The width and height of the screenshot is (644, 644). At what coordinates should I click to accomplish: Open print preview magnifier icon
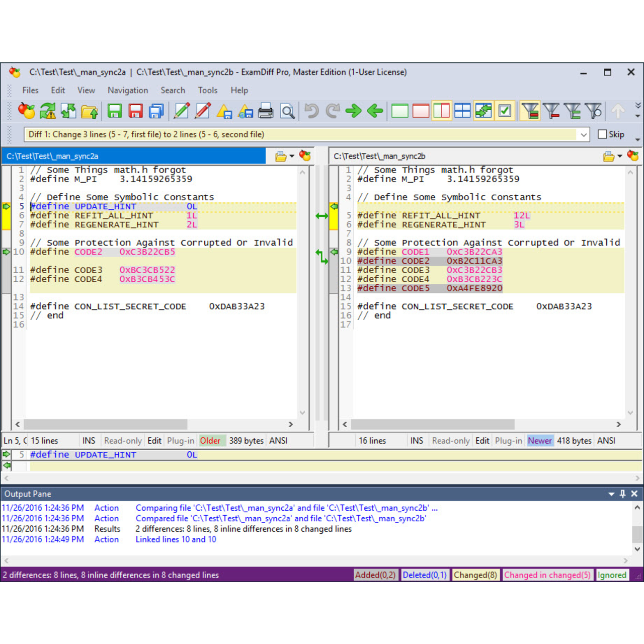pyautogui.click(x=287, y=111)
